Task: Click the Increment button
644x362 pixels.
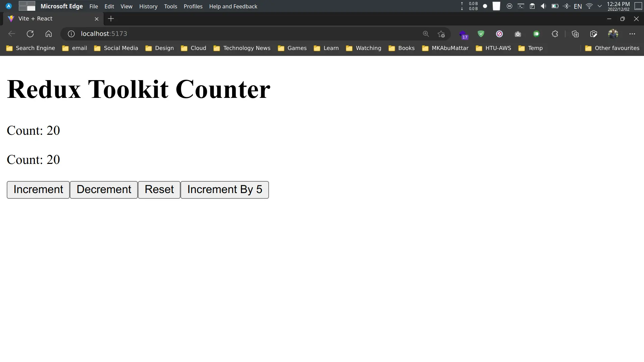Action: click(38, 190)
